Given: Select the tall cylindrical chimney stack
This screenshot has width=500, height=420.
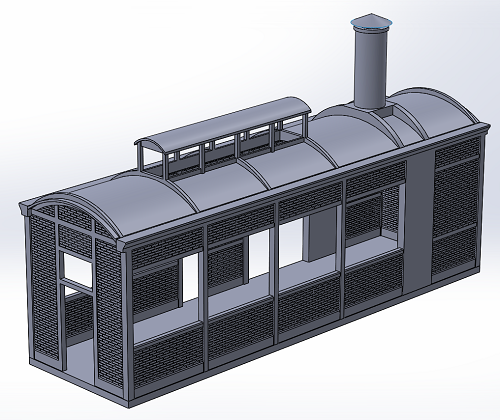Looking at the screenshot, I should [x=371, y=68].
